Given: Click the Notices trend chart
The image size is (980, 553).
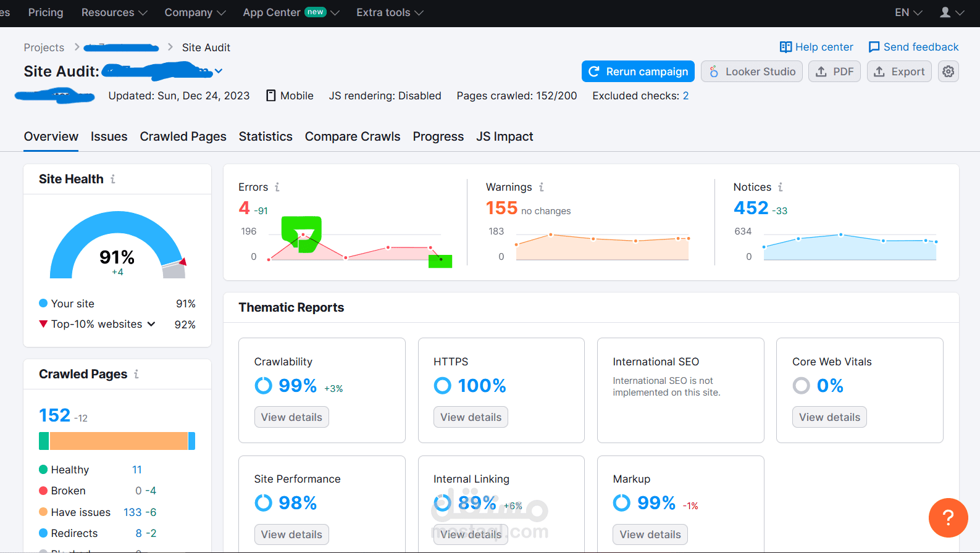Looking at the screenshot, I should pos(850,247).
